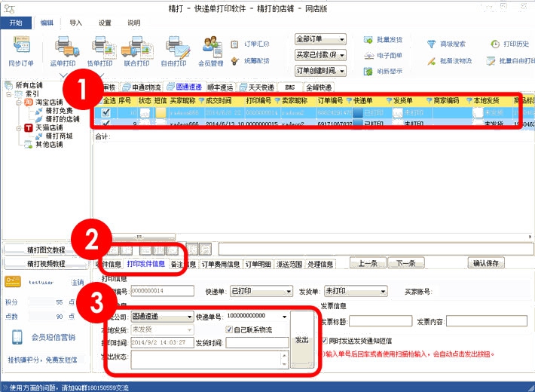This screenshot has width=535, height=392.
Task: Open the 快递单号 number dropdown
Action: point(284,317)
